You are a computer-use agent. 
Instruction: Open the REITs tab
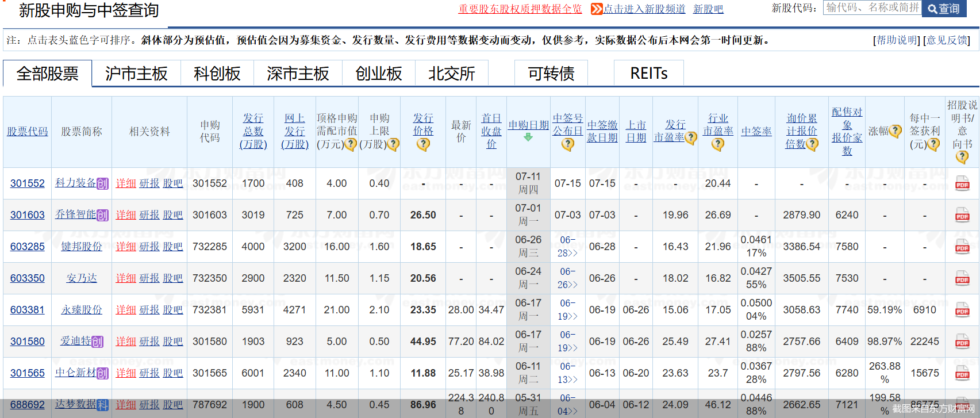pos(649,74)
